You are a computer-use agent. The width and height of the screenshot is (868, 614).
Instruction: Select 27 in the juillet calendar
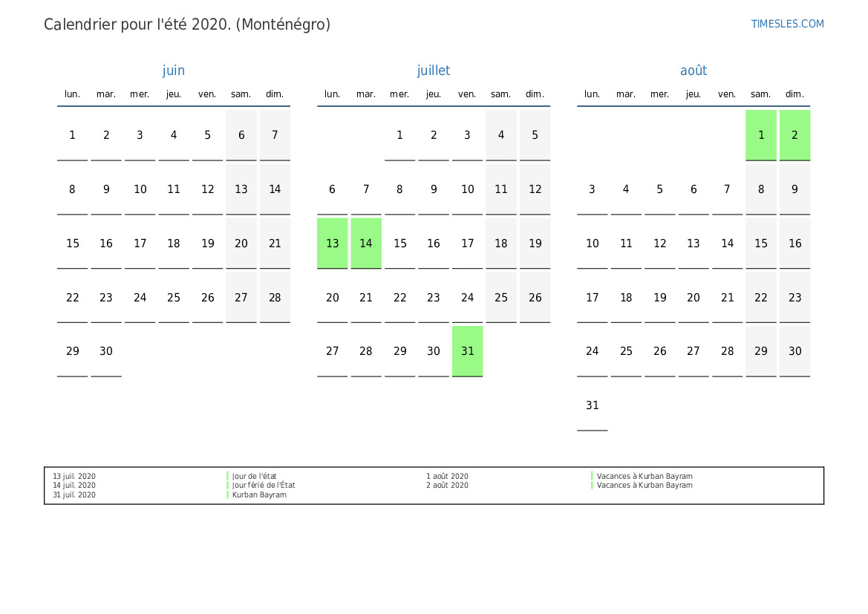point(332,351)
